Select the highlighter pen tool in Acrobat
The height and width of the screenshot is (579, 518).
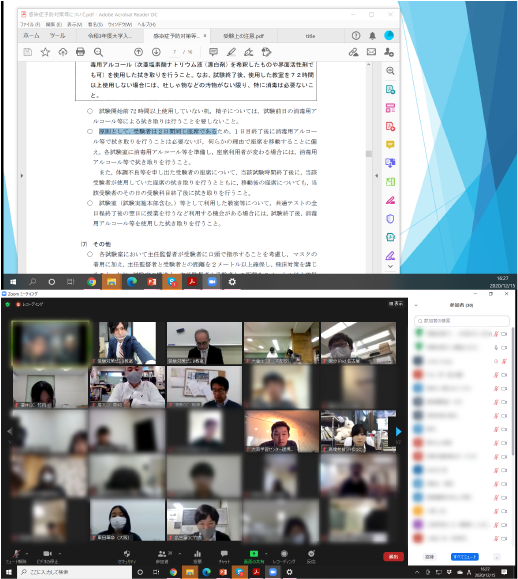(231, 52)
